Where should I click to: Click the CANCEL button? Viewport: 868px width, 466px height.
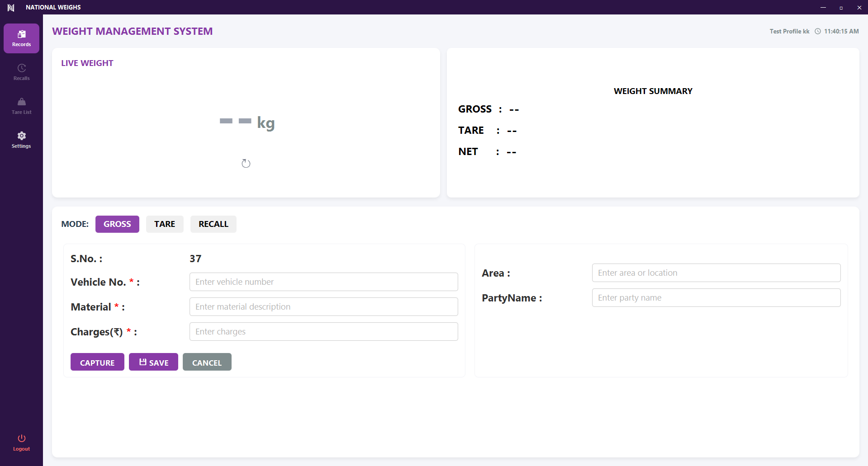207,362
